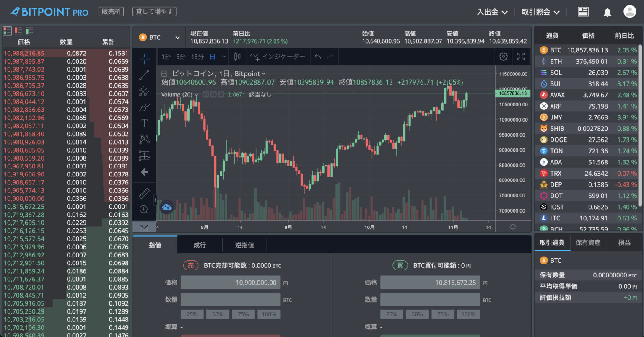Select the XABCD pattern tool
The height and width of the screenshot is (337, 644).
coord(144,139)
